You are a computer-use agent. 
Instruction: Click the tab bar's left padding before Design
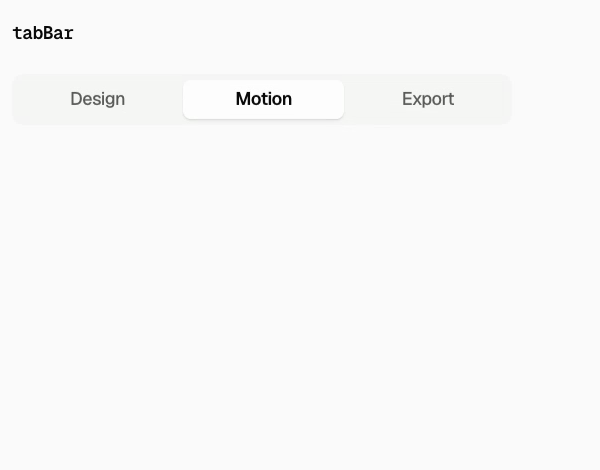(x=15, y=99)
